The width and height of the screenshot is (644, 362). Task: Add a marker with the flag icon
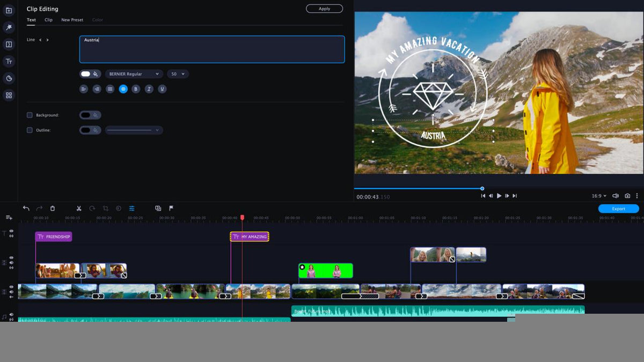pos(171,208)
